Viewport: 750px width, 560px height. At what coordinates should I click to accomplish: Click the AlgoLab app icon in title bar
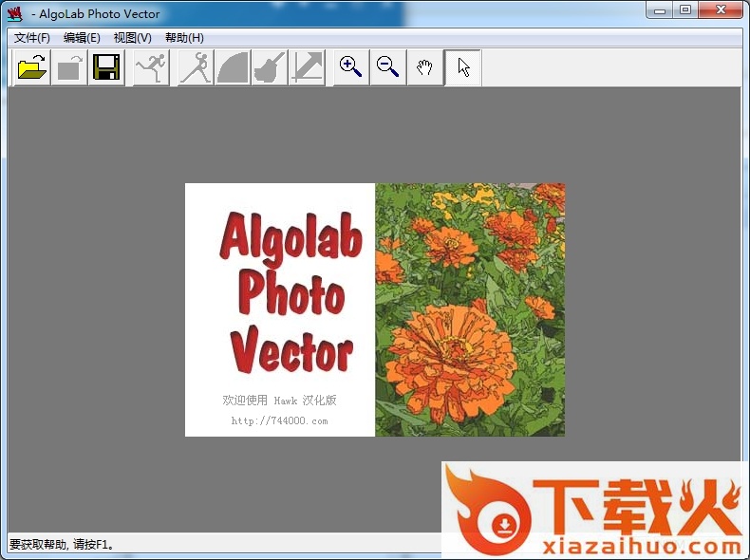(15, 14)
